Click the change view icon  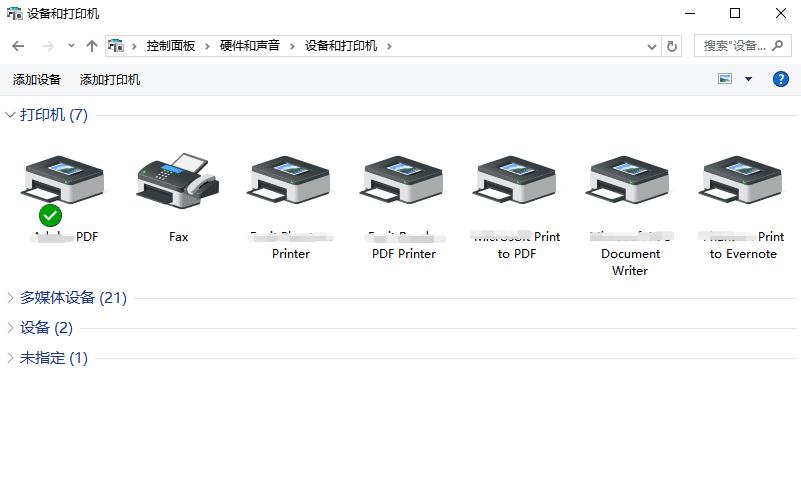(725, 79)
